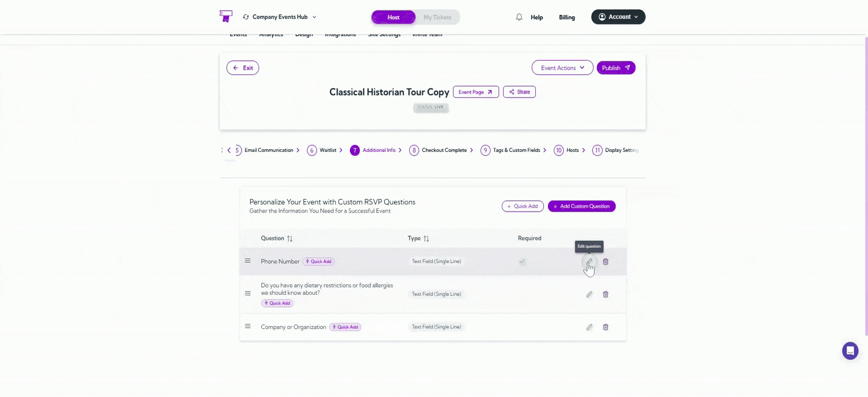Click the site logo icon
This screenshot has width=868, height=397.
[x=226, y=16]
